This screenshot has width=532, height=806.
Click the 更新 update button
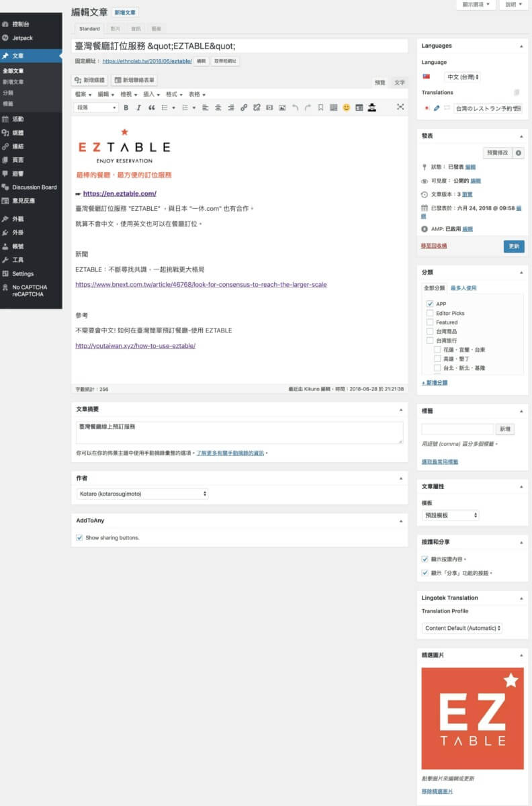(x=514, y=247)
